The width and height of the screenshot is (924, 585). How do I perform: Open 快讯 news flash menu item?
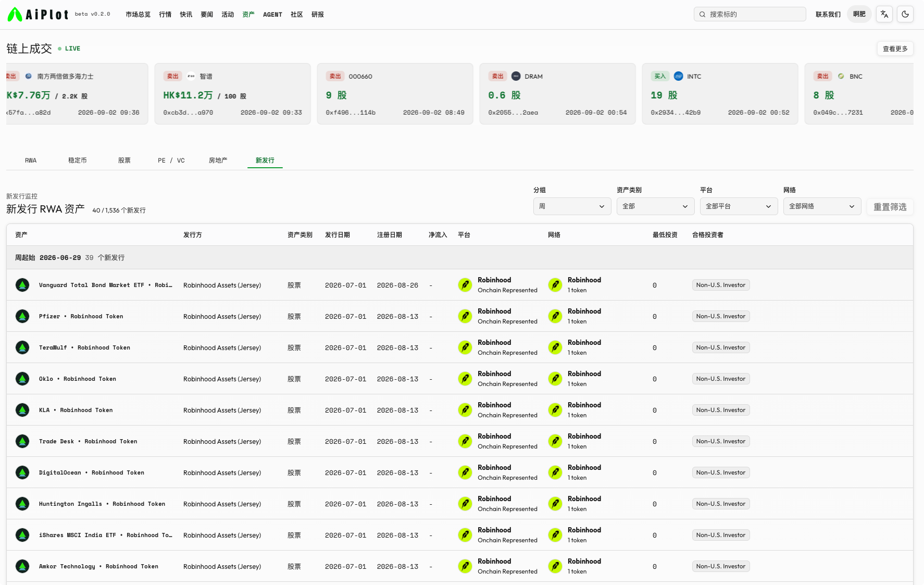[x=186, y=15]
